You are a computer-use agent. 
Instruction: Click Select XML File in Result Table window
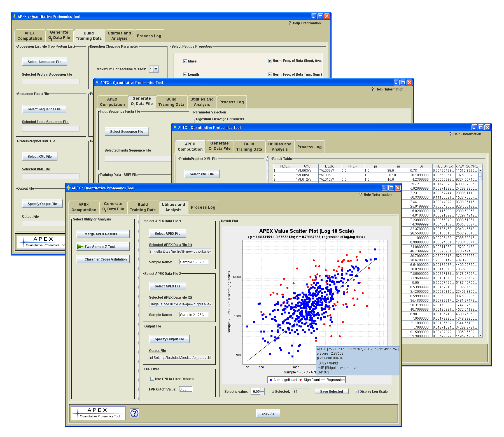(202, 174)
